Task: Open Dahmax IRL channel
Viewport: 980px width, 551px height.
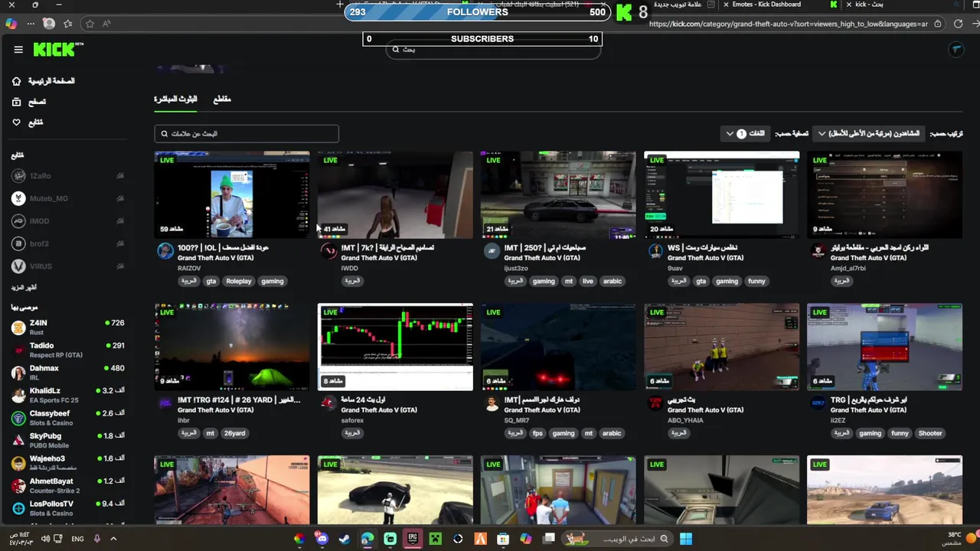Action: tap(67, 373)
